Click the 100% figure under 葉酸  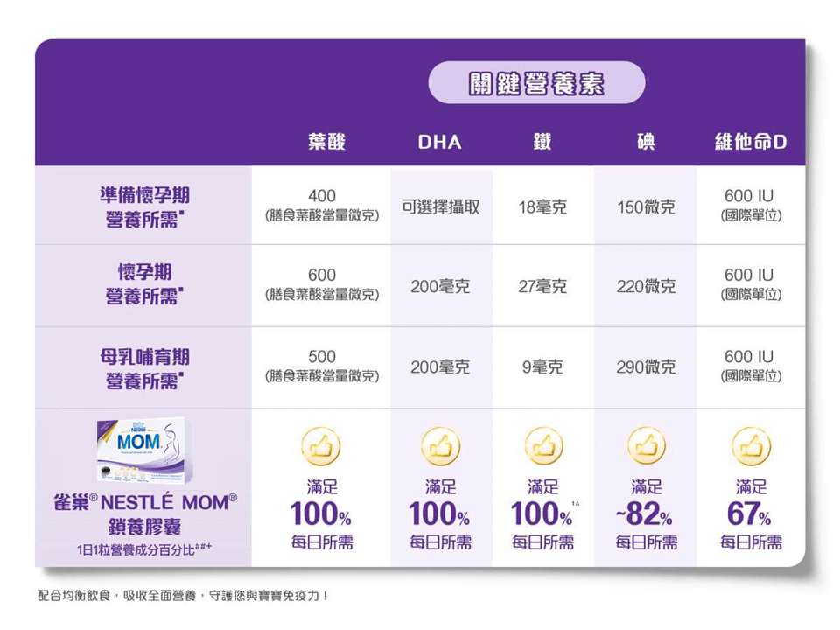pyautogui.click(x=321, y=514)
